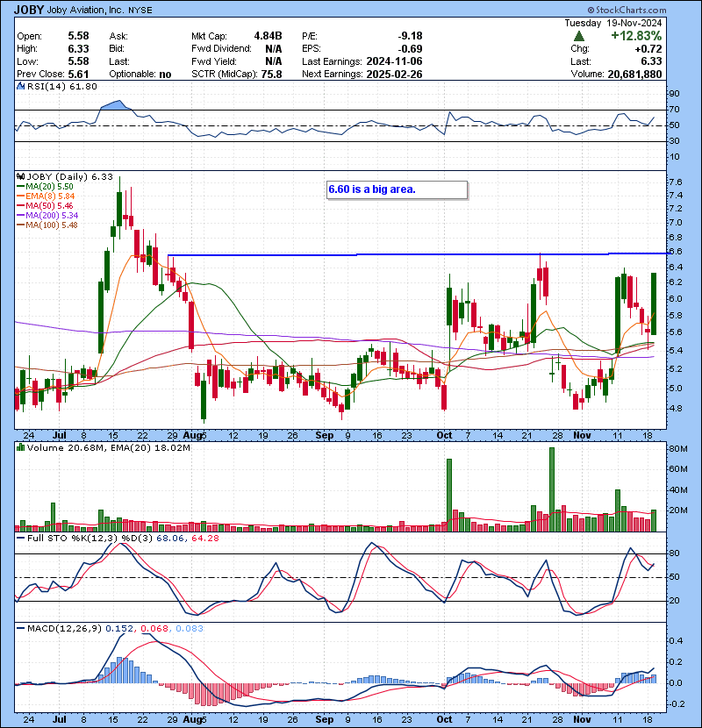Viewport: 702px width, 728px height.
Task: Click the tallest green volume bar near 80M
Action: 552,489
